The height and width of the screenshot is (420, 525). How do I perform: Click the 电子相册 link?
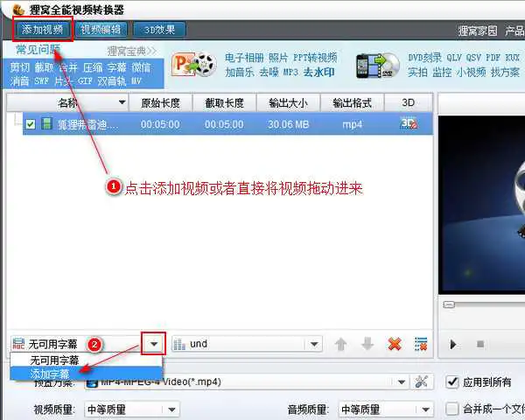click(x=244, y=58)
